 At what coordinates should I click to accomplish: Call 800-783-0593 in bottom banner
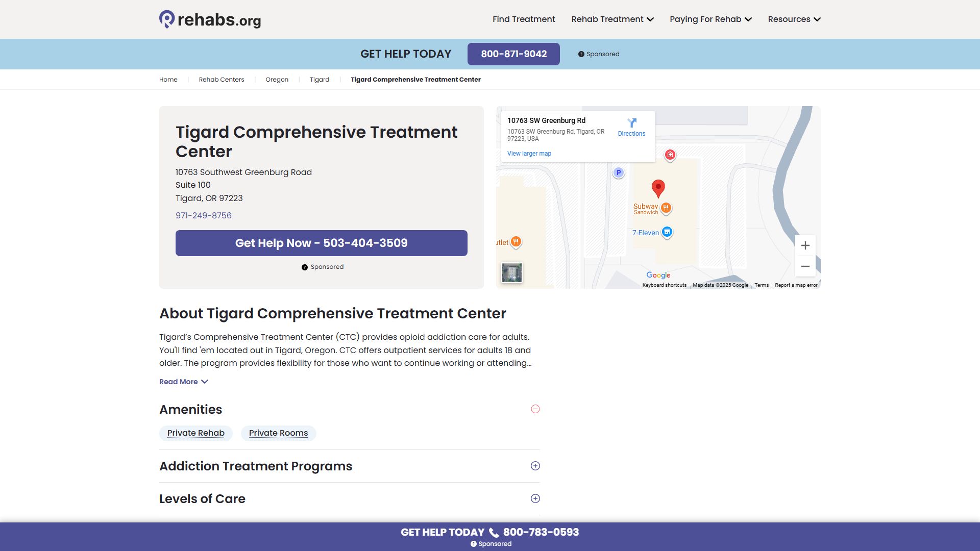[541, 532]
